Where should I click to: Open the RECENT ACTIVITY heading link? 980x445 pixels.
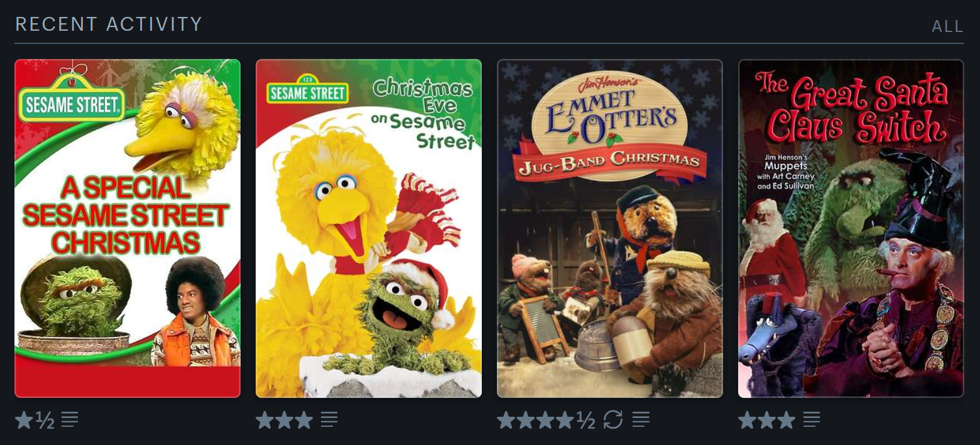[109, 24]
